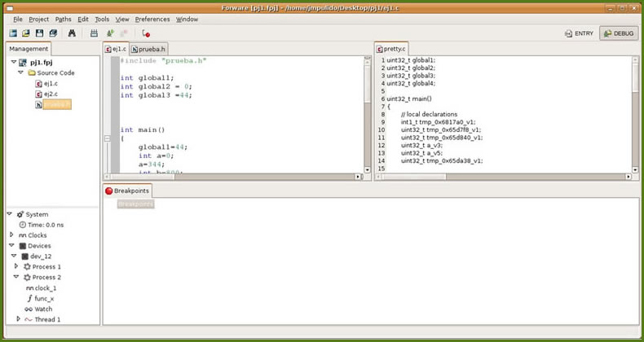Toggle the DEBUG mode button
644x342 pixels.
(619, 33)
